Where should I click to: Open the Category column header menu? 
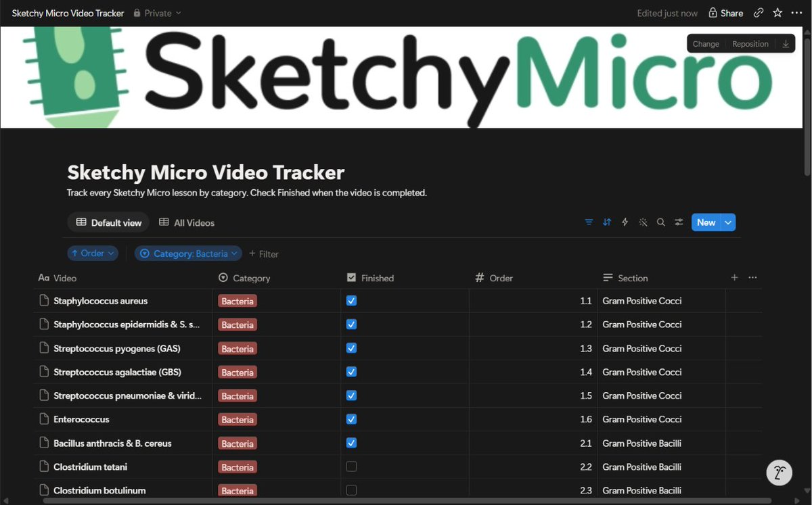click(244, 278)
